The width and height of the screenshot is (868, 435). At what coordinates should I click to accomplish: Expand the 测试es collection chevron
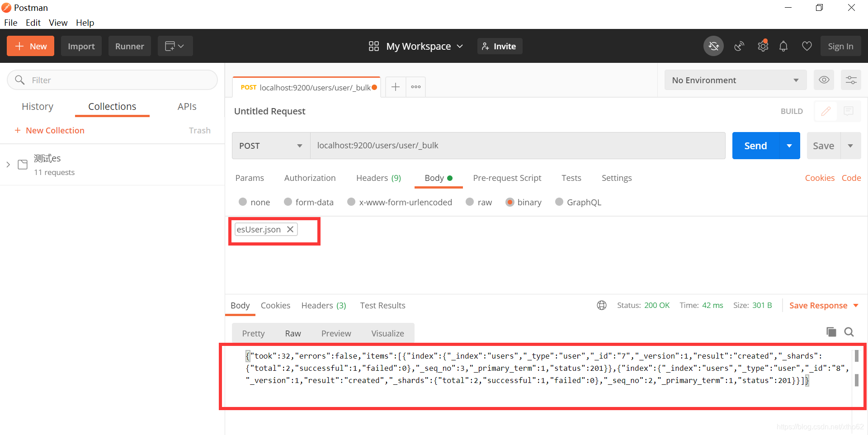pyautogui.click(x=8, y=165)
